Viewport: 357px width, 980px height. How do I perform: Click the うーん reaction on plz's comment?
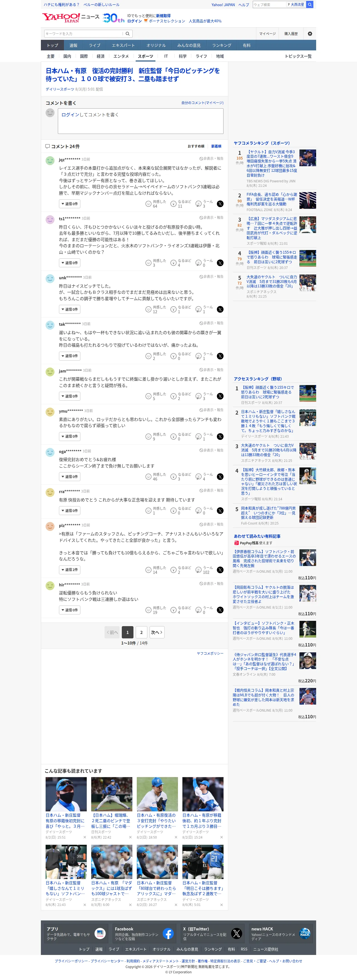coord(204,570)
